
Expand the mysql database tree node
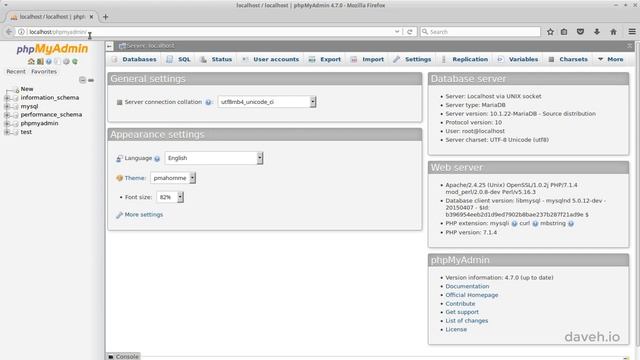[7, 107]
